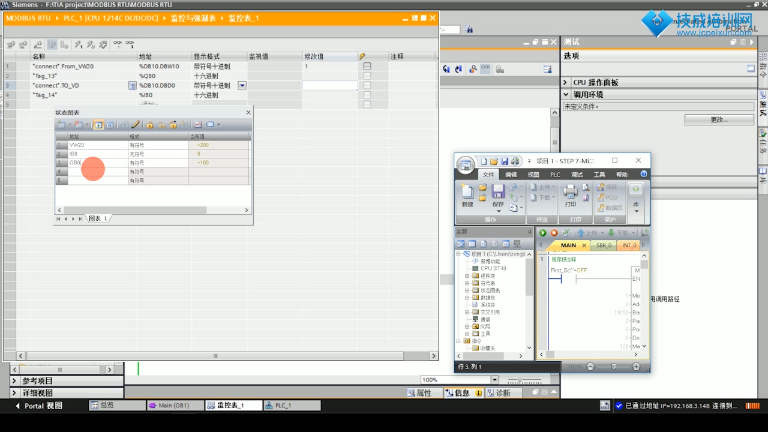
Task: Click the first lock icon in status chart toolbar
Action: [x=150, y=125]
